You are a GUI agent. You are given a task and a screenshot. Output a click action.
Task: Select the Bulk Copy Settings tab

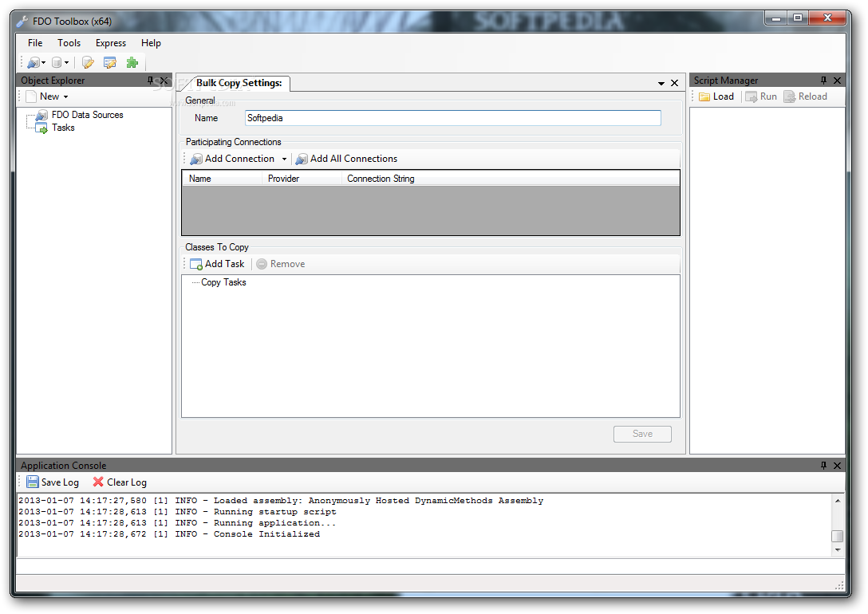(239, 83)
